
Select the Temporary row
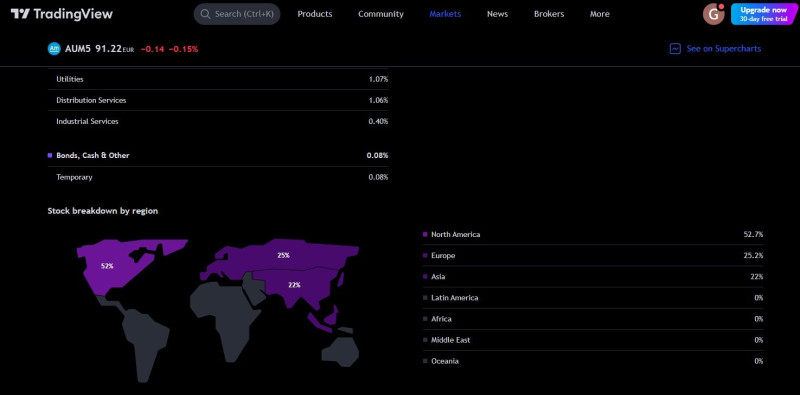218,177
